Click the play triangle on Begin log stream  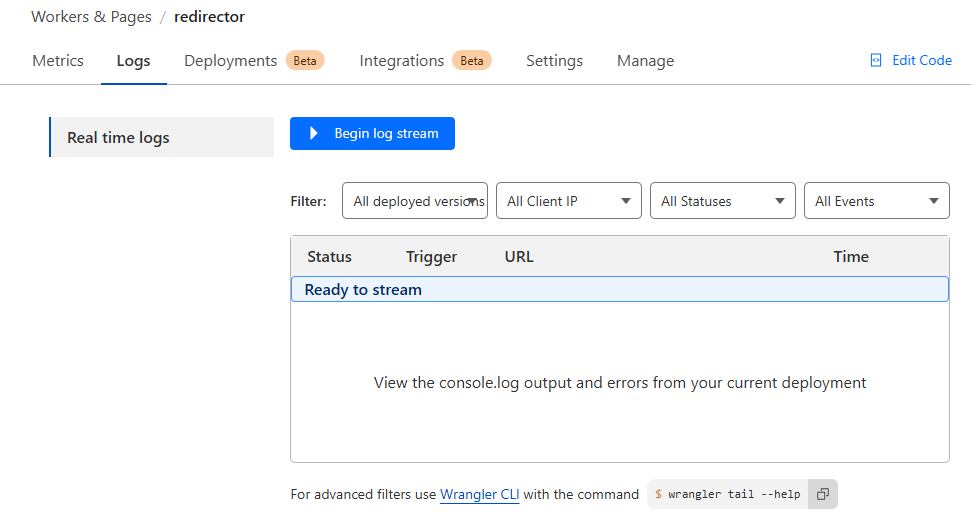(x=314, y=133)
